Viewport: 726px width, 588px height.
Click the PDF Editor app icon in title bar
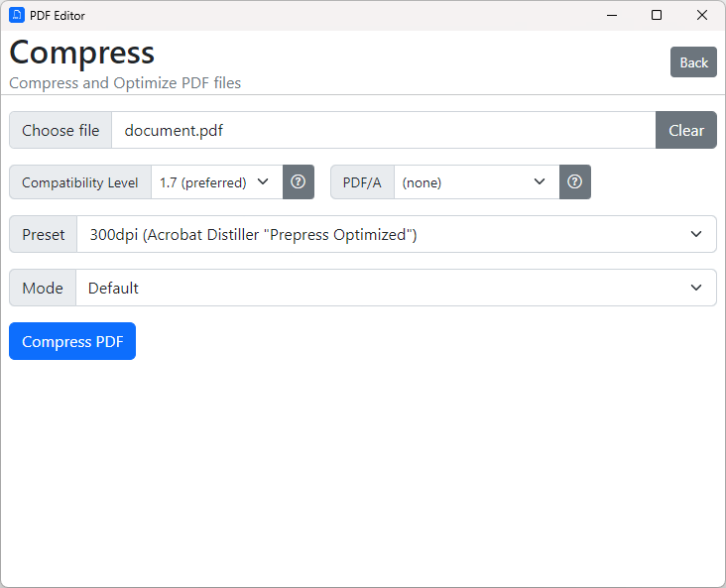tap(16, 15)
